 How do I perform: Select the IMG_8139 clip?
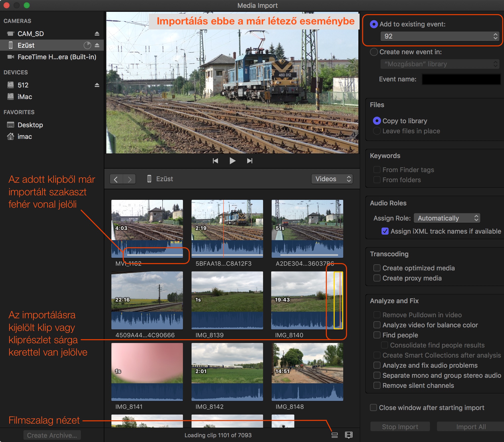pyautogui.click(x=227, y=300)
